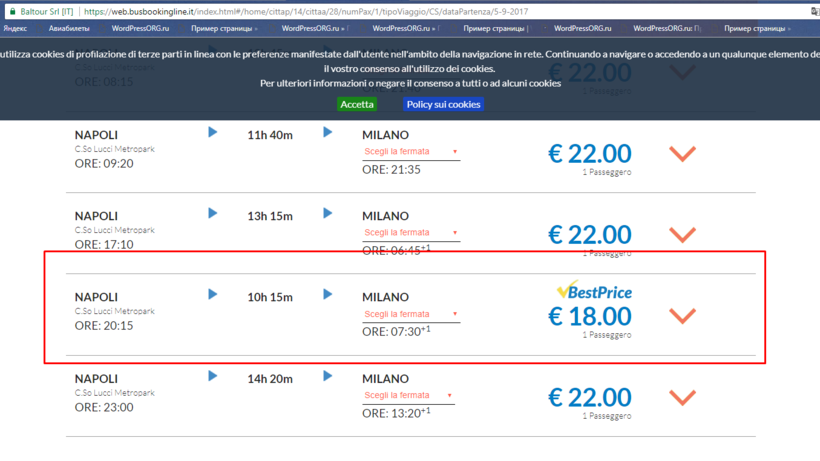Viewport: 820px width, 461px height.
Task: Open the Авиабилеты bookmark
Action: click(x=67, y=28)
